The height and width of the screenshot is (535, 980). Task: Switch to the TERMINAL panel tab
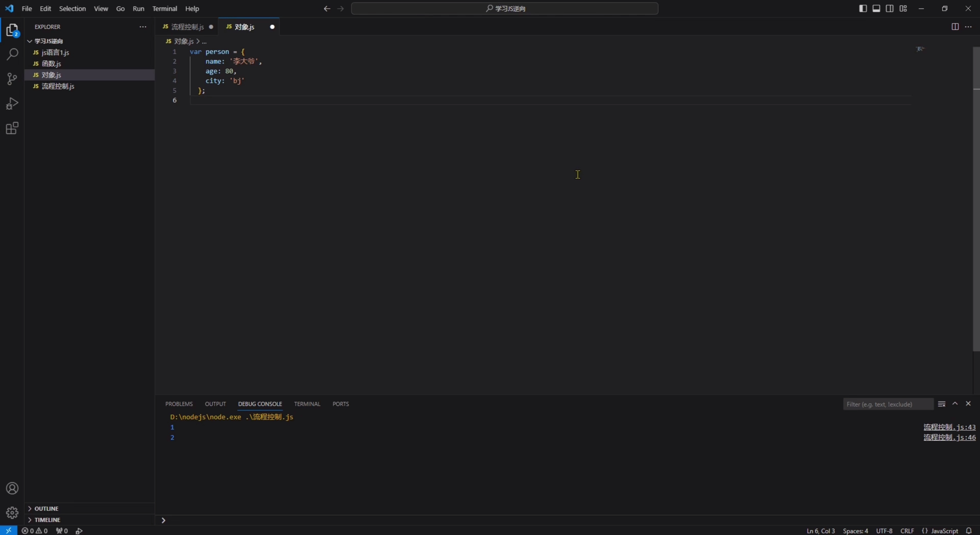point(307,404)
